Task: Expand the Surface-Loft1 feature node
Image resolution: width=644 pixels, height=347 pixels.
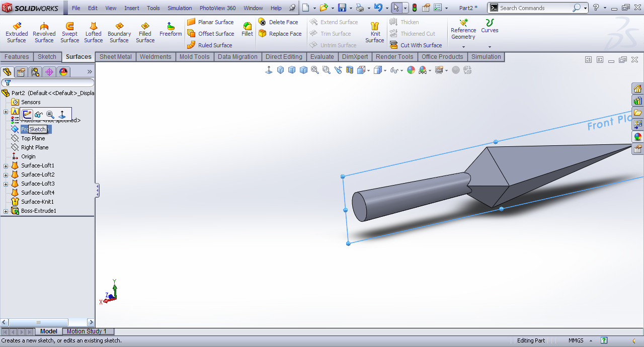Action: [x=6, y=166]
